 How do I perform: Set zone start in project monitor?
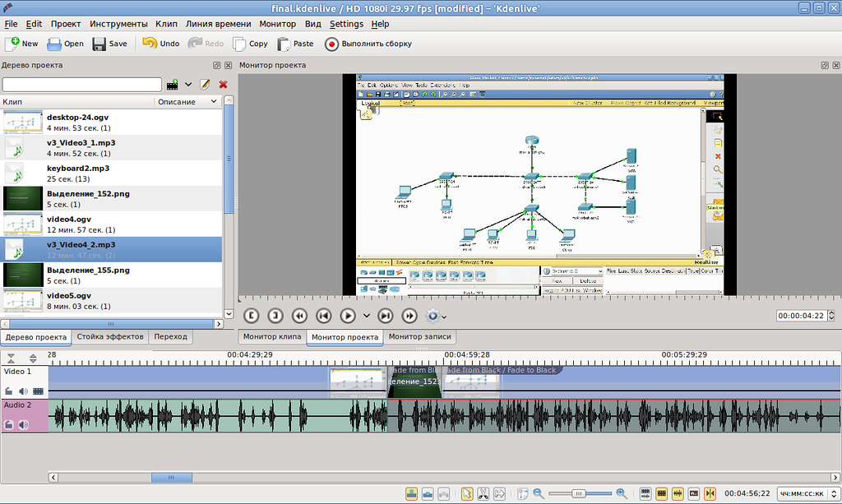pos(252,316)
